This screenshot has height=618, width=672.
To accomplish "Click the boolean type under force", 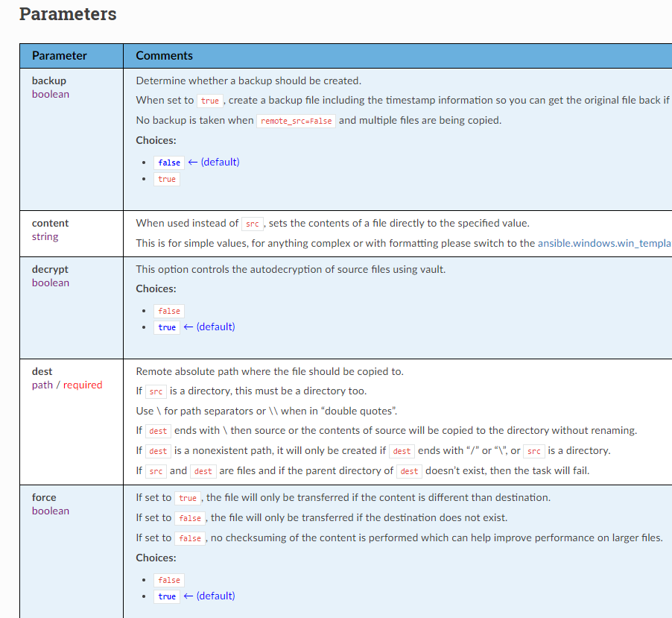I will [51, 511].
